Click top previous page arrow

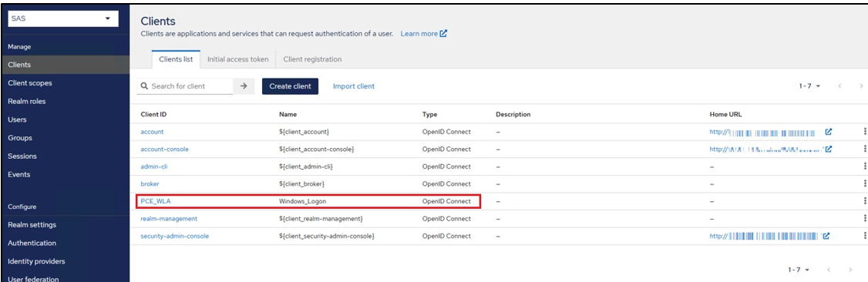tap(839, 86)
